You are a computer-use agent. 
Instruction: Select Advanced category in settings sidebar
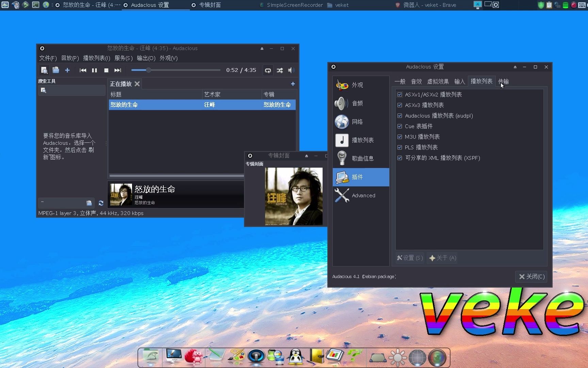point(361,195)
